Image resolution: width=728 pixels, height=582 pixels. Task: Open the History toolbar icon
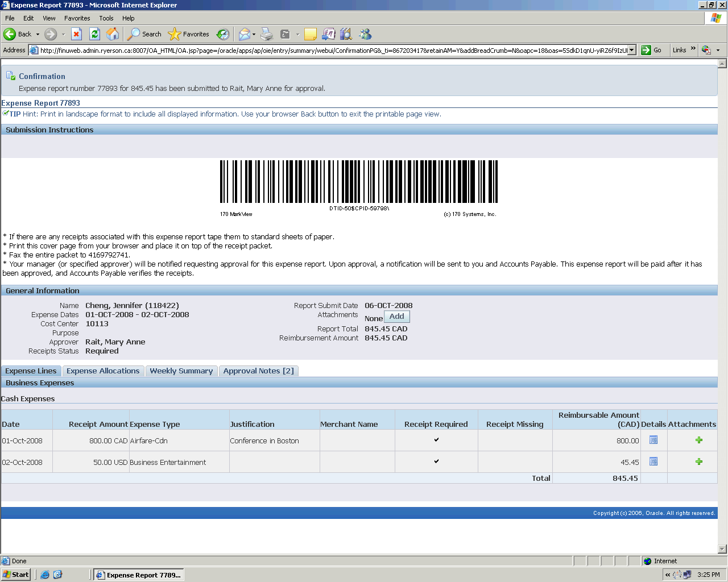pos(223,34)
